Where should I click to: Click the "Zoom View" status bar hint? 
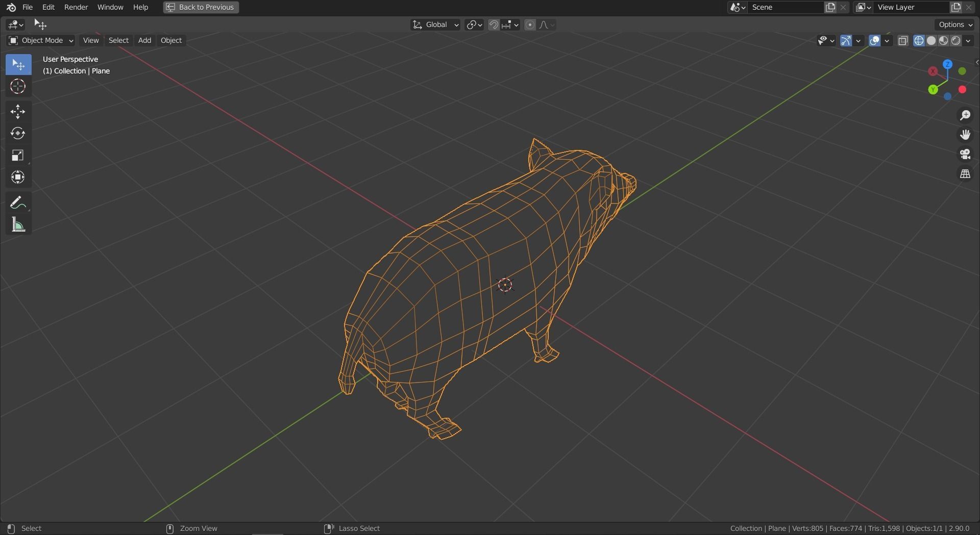coord(199,528)
